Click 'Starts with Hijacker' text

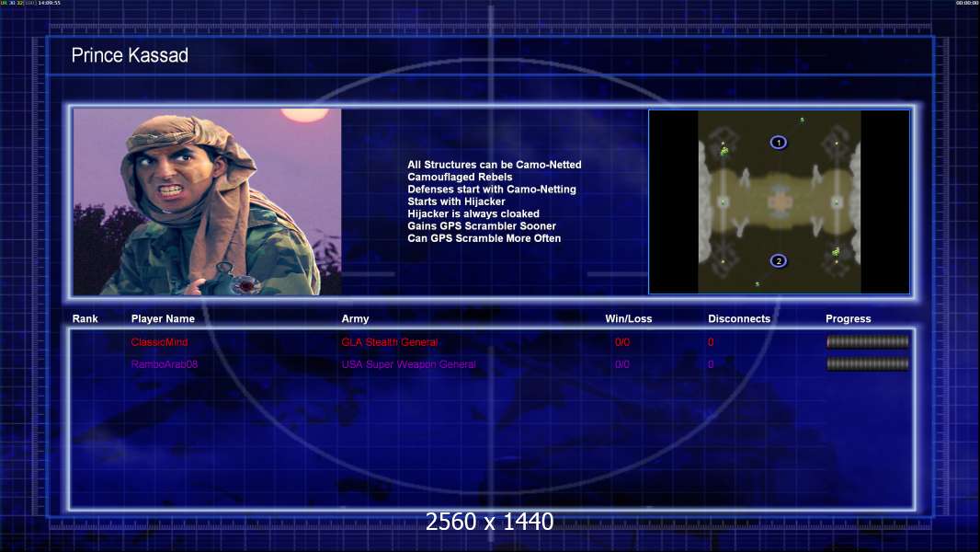pos(456,201)
